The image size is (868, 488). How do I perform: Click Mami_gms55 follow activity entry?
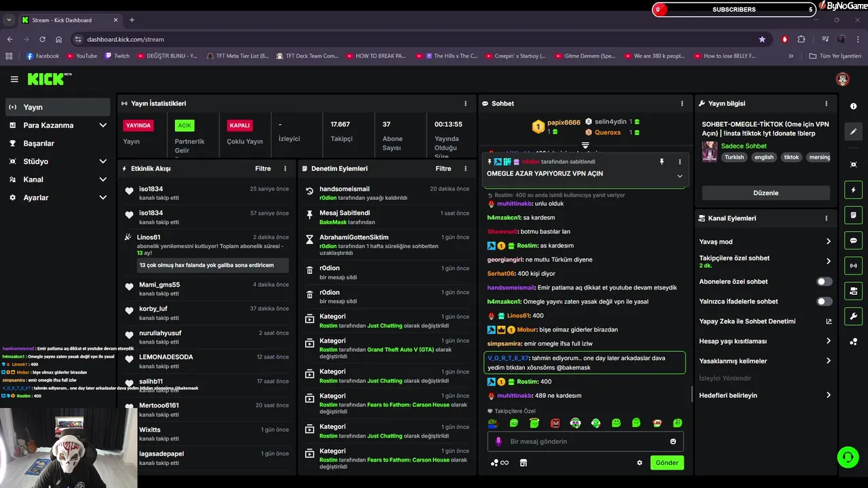tap(207, 289)
